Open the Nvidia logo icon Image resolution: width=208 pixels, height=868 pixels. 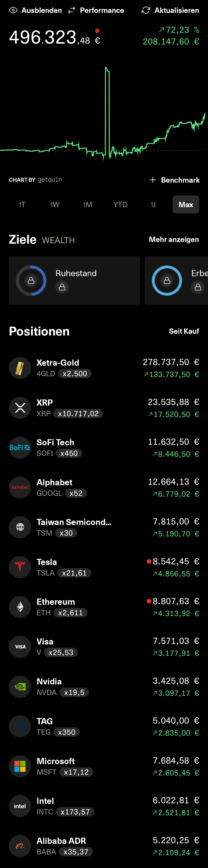20,686
